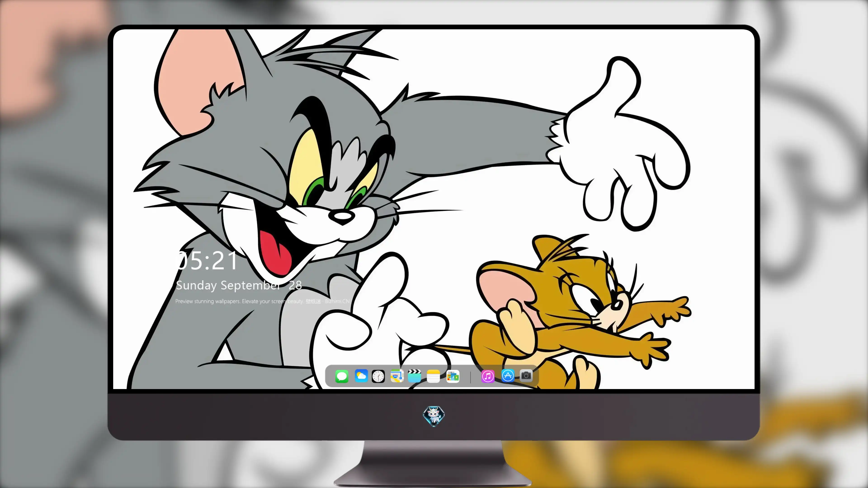Open the green Messages app in the dock

tap(342, 376)
